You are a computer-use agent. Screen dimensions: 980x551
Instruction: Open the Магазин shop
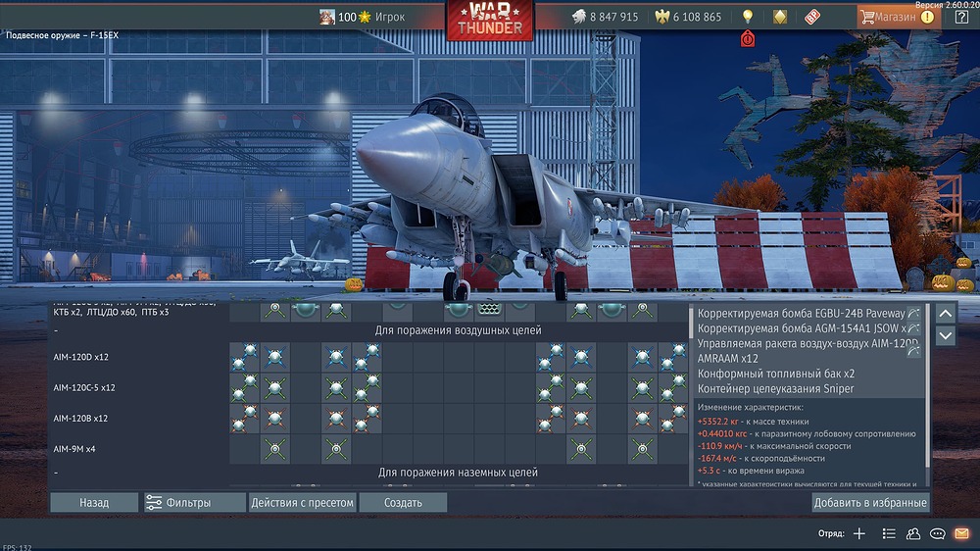tap(898, 17)
